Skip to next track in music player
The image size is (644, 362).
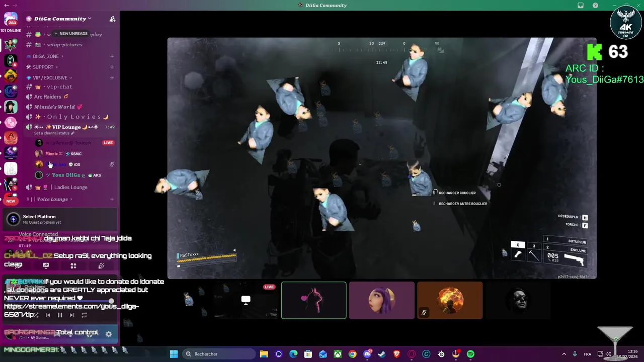pos(72,315)
